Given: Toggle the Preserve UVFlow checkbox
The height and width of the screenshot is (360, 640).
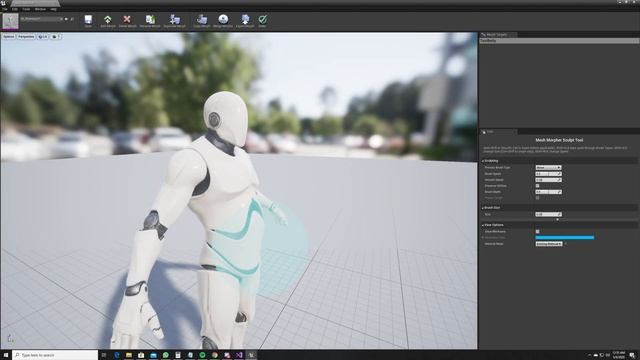Looking at the screenshot, I should tap(538, 186).
